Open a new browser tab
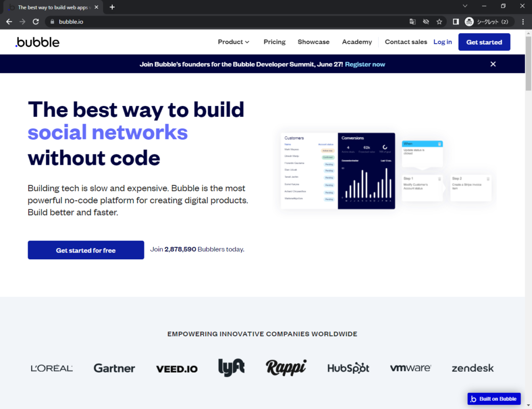Screen dimensions: 532x409 coord(112,7)
